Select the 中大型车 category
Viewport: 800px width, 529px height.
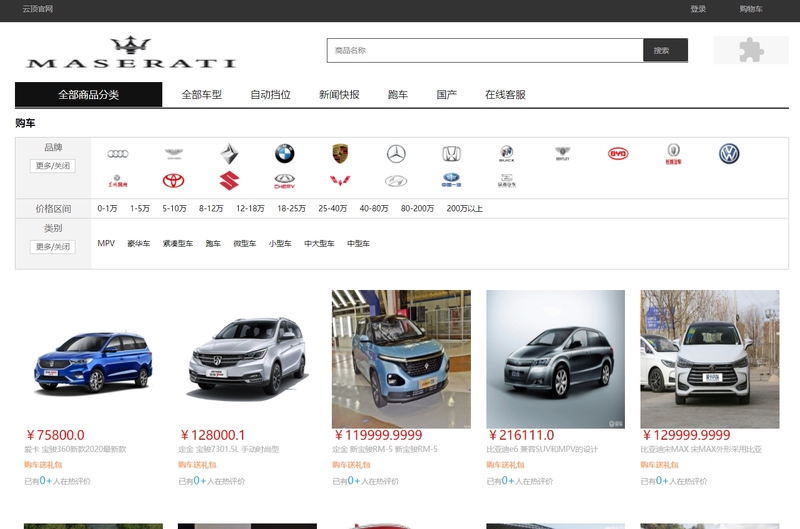319,243
